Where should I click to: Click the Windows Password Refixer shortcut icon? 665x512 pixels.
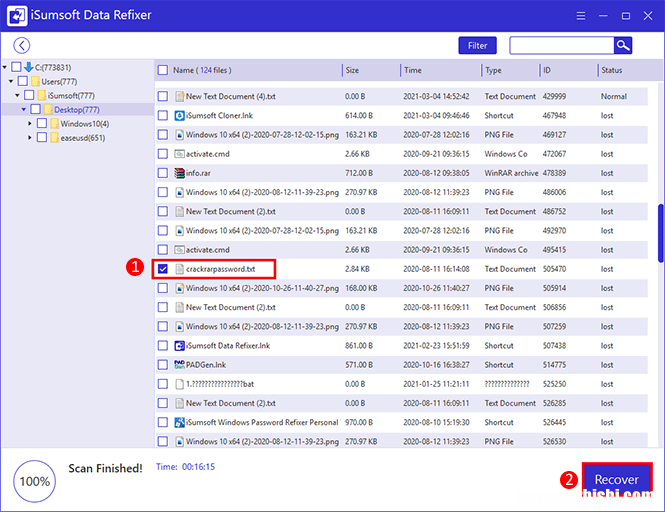click(x=179, y=422)
